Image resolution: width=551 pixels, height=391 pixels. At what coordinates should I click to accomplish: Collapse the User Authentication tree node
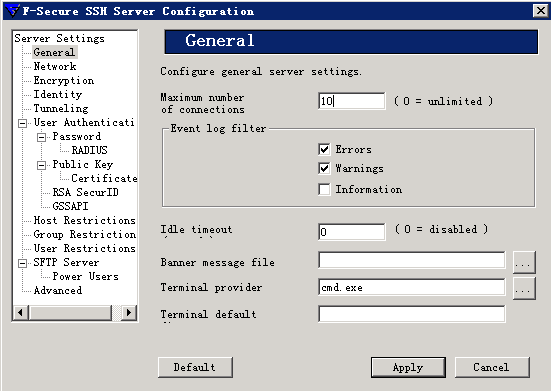coord(22,123)
